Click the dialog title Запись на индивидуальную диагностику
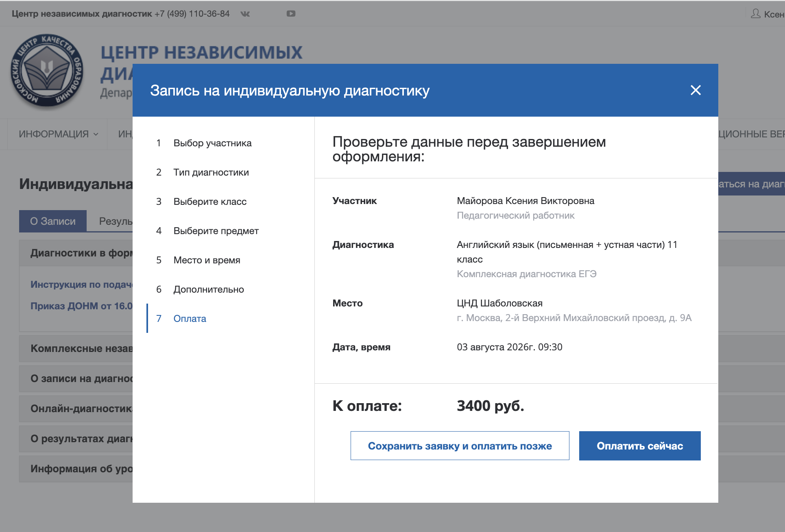This screenshot has width=785, height=532. 290,90
